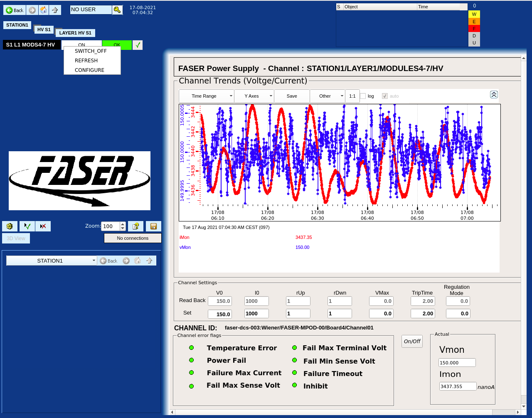Click grey Back arrow beside STATION1 dropdown
This screenshot has height=418, width=532.
pos(108,261)
